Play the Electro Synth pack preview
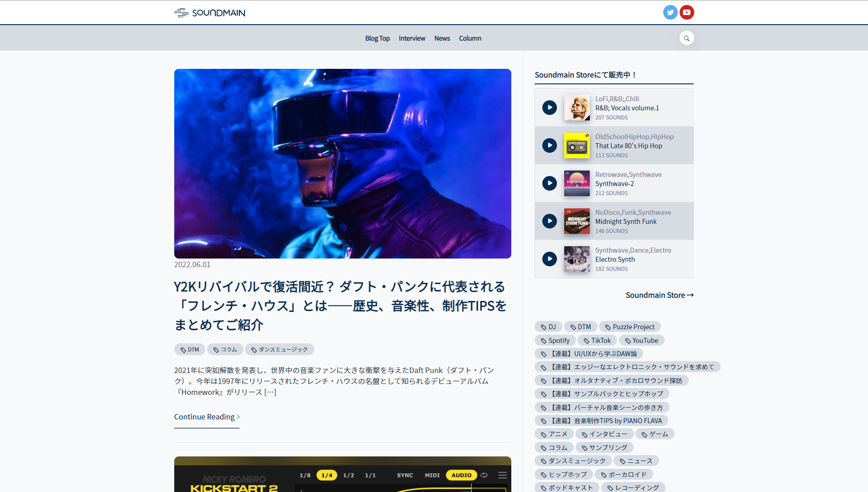Viewport: 868px width, 492px height. point(549,259)
